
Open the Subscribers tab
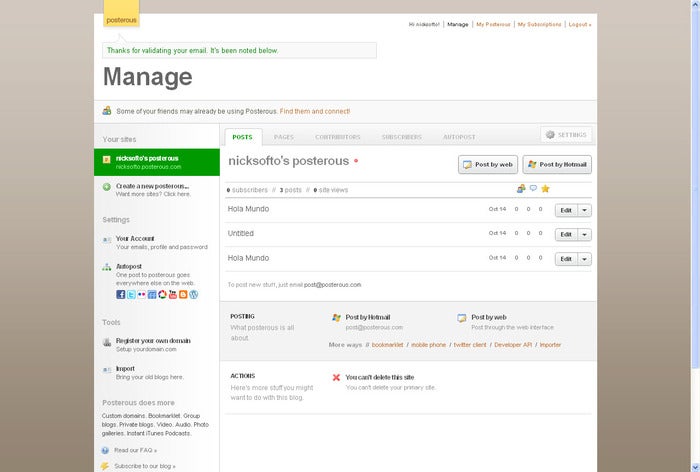click(402, 137)
